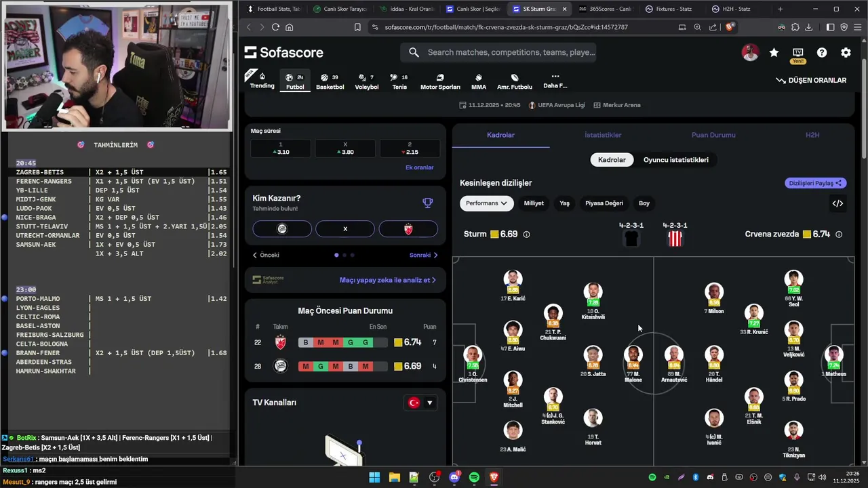
Task: Click the Brave shields lion icon
Action: tap(730, 27)
